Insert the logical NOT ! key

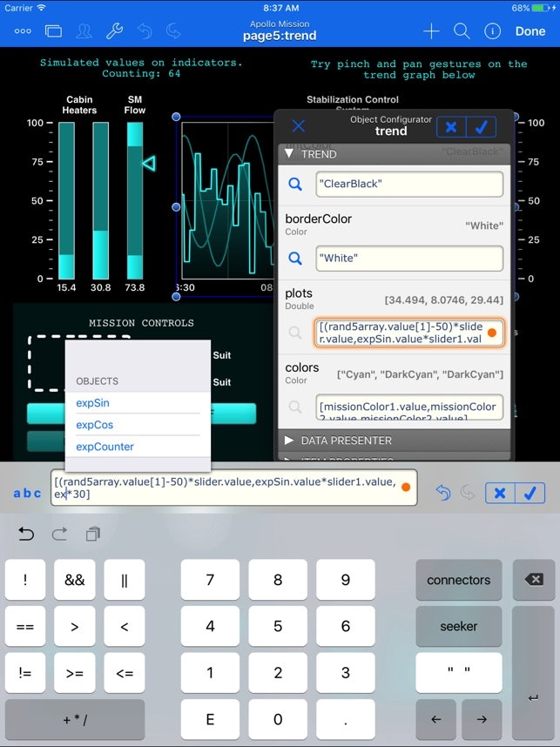[x=25, y=580]
